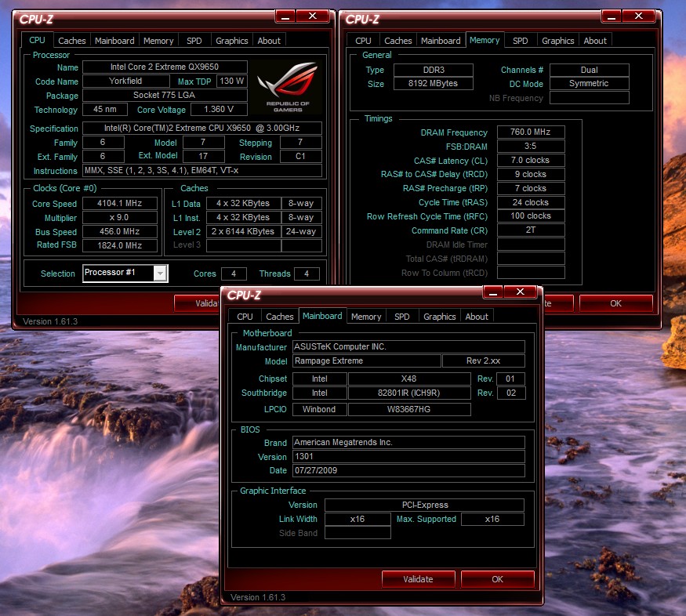This screenshot has height=616, width=686.
Task: Switch to the SPD tab on the Mainboard window
Action: coord(401,317)
